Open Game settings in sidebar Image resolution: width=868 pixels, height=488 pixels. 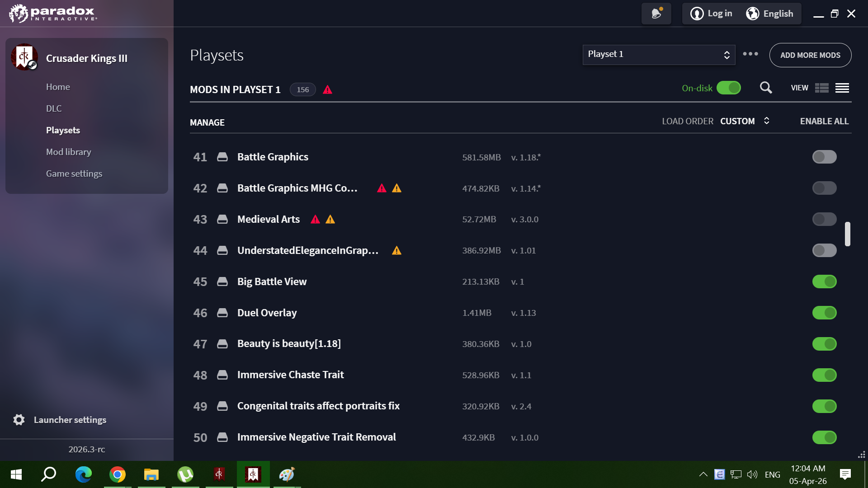click(x=74, y=174)
